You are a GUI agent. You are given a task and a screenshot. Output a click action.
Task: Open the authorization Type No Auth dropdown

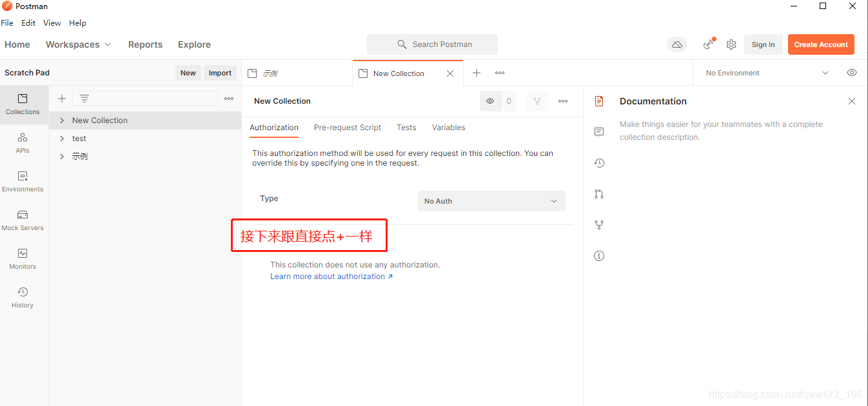491,201
